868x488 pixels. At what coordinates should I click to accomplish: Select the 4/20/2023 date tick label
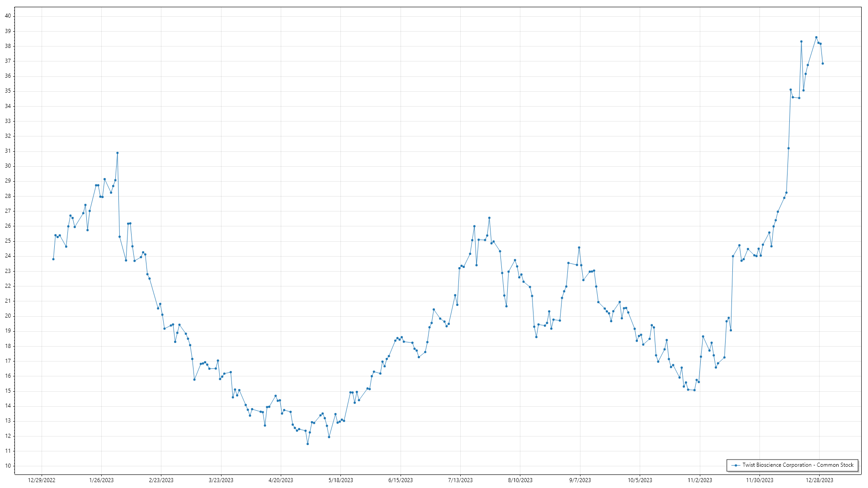point(281,480)
